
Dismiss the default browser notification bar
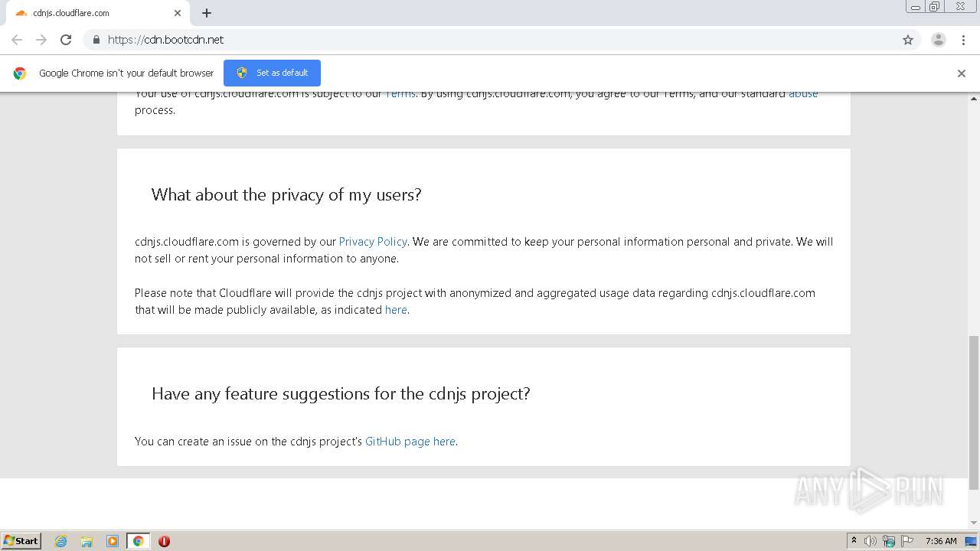coord(962,73)
